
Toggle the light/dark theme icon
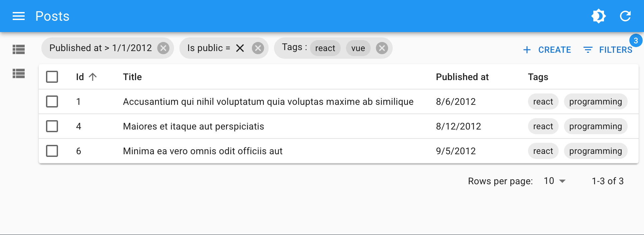[598, 16]
